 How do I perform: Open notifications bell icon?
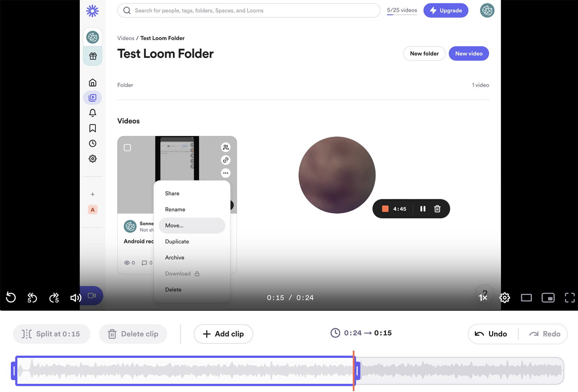92,113
